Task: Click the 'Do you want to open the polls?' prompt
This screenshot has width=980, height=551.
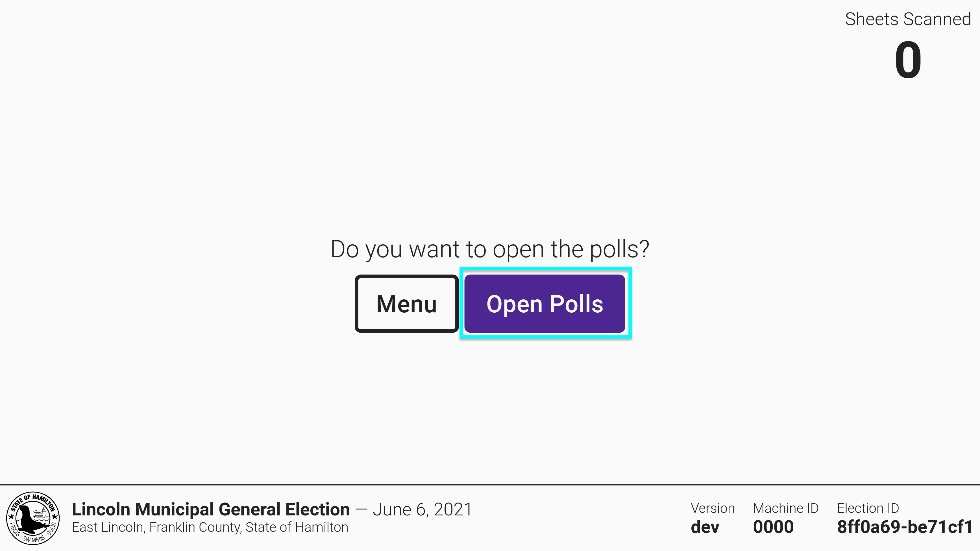Action: [x=490, y=249]
